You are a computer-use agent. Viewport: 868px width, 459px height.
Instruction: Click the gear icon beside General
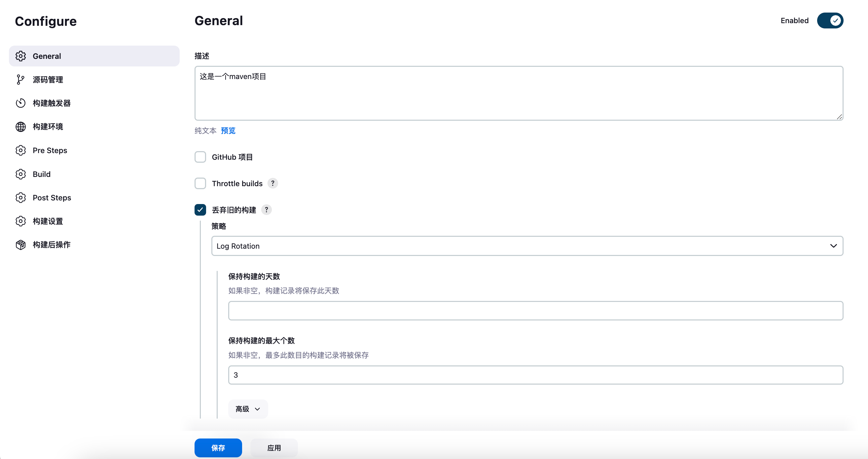(20, 56)
